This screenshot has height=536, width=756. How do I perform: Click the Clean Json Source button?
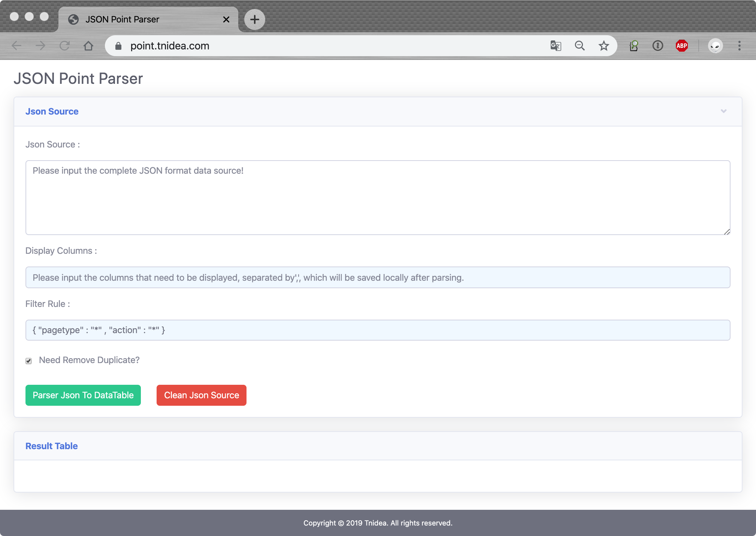pos(202,395)
